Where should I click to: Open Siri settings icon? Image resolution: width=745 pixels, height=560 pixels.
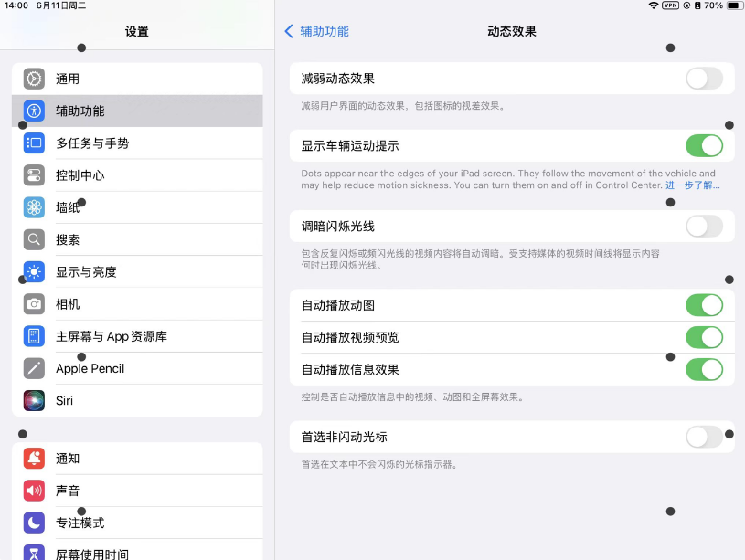coord(34,400)
